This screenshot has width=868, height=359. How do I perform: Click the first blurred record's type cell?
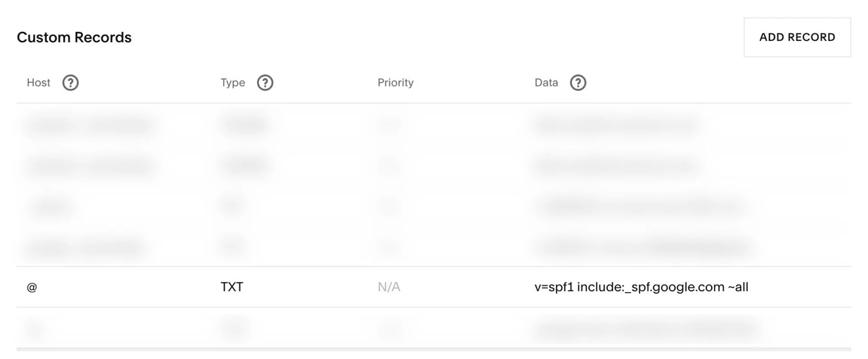[x=244, y=125]
